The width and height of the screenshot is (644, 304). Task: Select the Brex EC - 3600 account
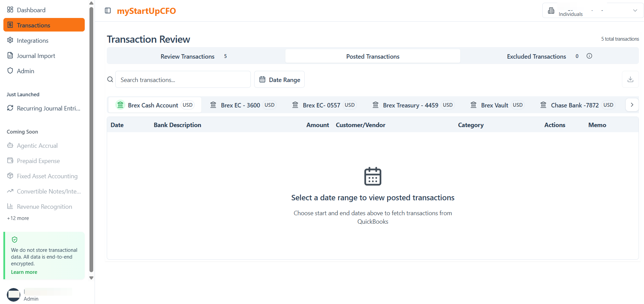243,105
